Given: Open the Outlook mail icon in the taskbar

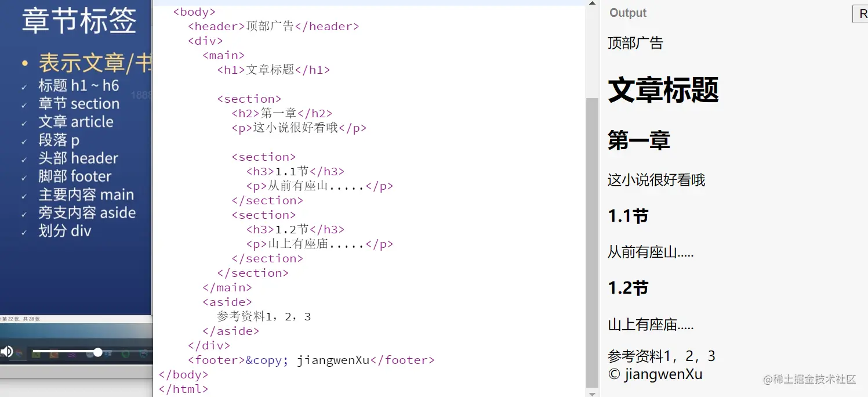Looking at the screenshot, I should click(x=108, y=354).
